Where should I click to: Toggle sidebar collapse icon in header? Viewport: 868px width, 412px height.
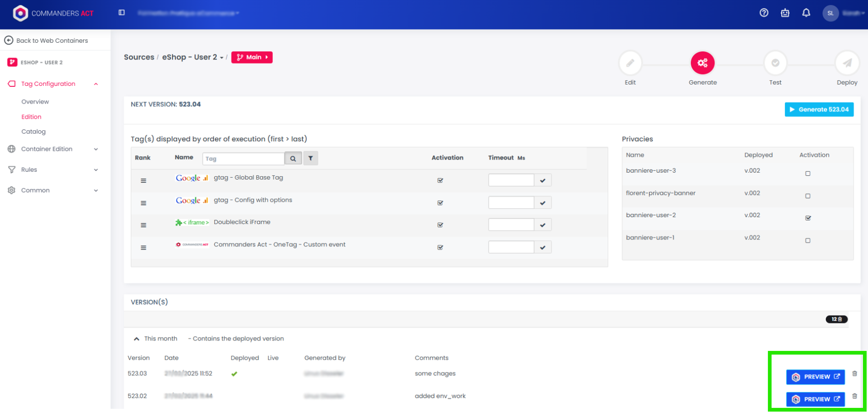122,13
